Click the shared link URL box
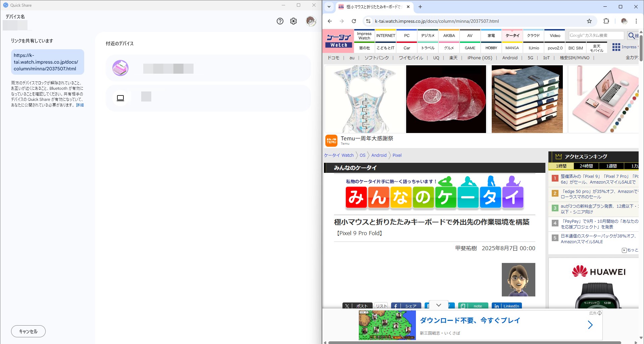This screenshot has height=344, width=644. (x=47, y=62)
